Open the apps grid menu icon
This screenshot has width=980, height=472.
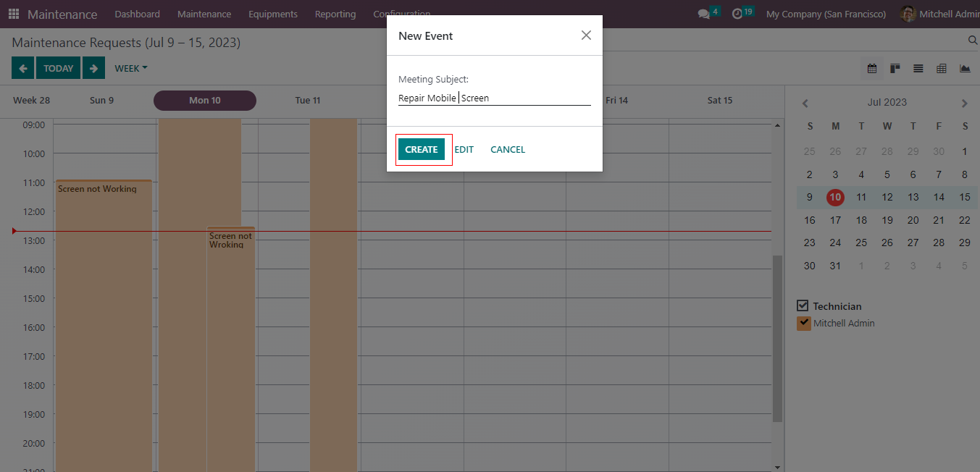(14, 14)
